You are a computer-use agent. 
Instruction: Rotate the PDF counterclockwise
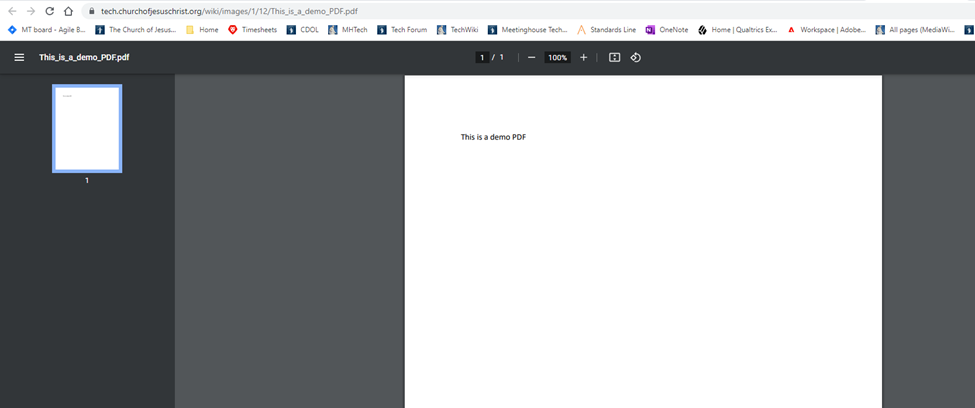636,58
